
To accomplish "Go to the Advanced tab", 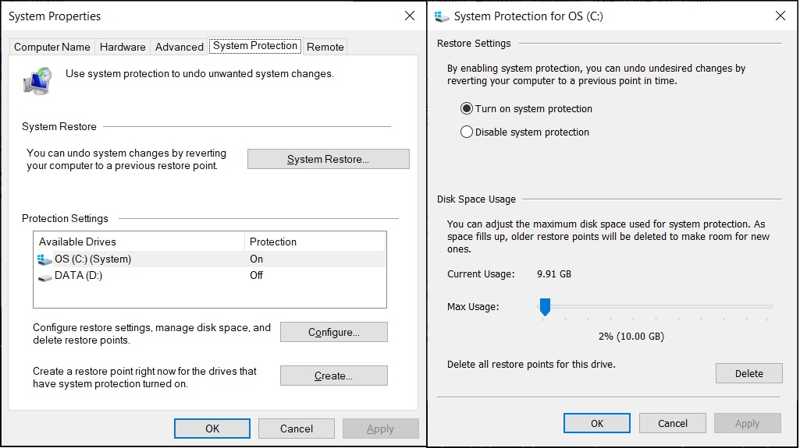I will coord(179,47).
